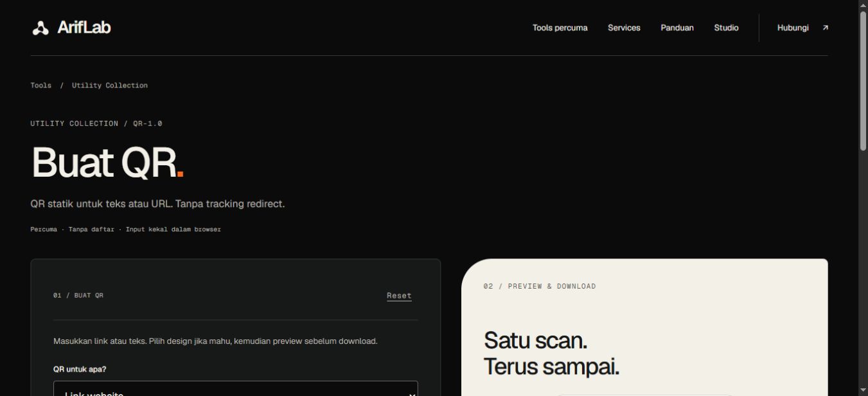Viewport: 868px width, 396px height.
Task: Click the Hubungi contact link
Action: tap(793, 28)
